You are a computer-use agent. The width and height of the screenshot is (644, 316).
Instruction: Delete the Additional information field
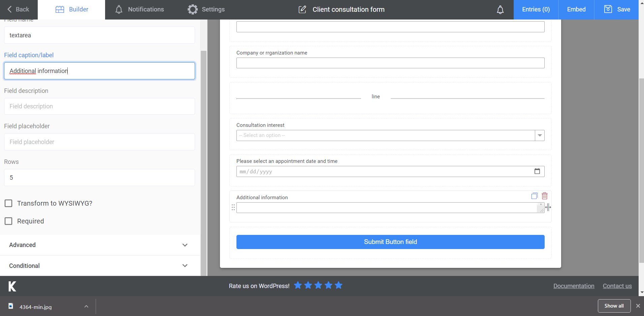[545, 196]
